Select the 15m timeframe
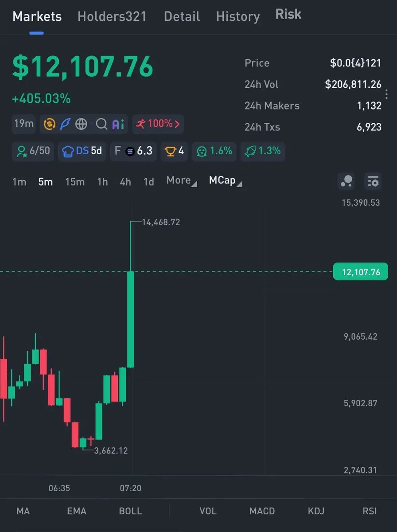The height and width of the screenshot is (532, 397). coord(75,182)
